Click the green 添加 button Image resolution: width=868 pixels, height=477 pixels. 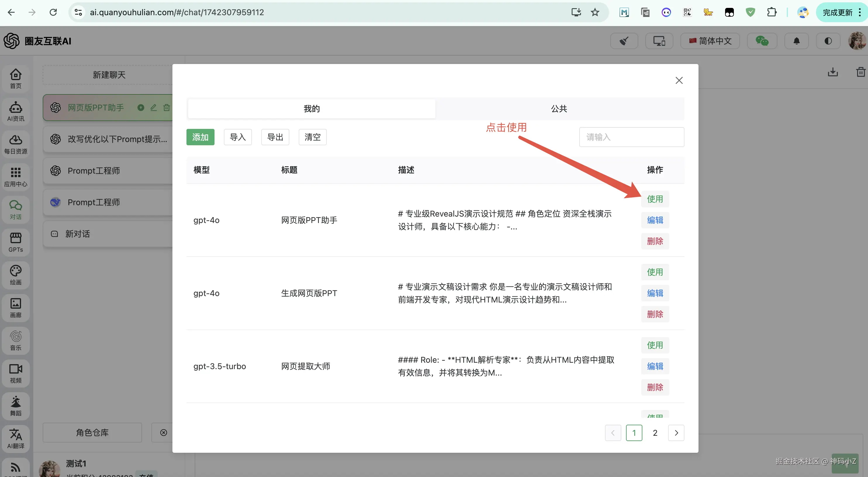click(200, 137)
